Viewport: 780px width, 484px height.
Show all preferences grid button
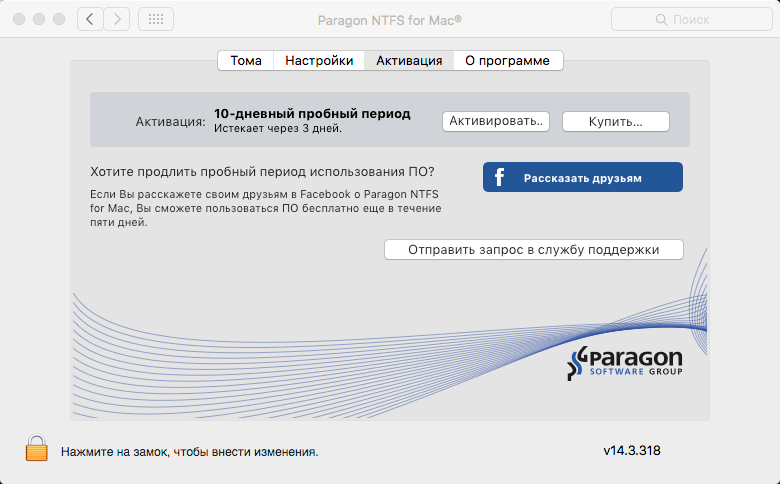[156, 19]
